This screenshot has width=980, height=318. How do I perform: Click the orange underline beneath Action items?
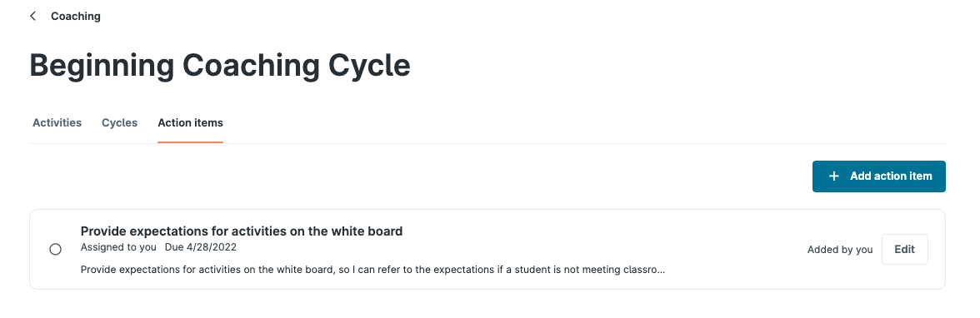(x=190, y=142)
